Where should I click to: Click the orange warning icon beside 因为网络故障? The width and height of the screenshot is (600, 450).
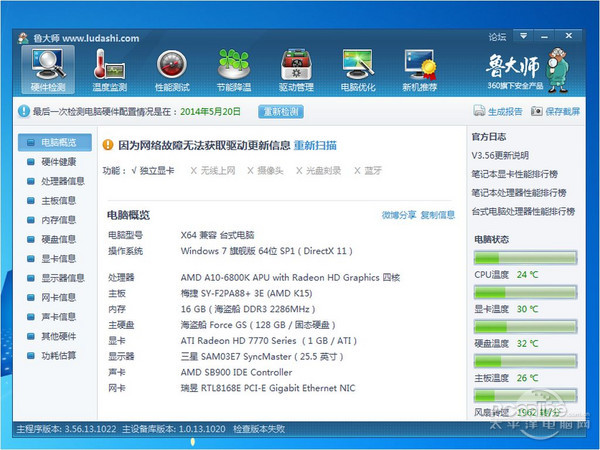pyautogui.click(x=108, y=145)
